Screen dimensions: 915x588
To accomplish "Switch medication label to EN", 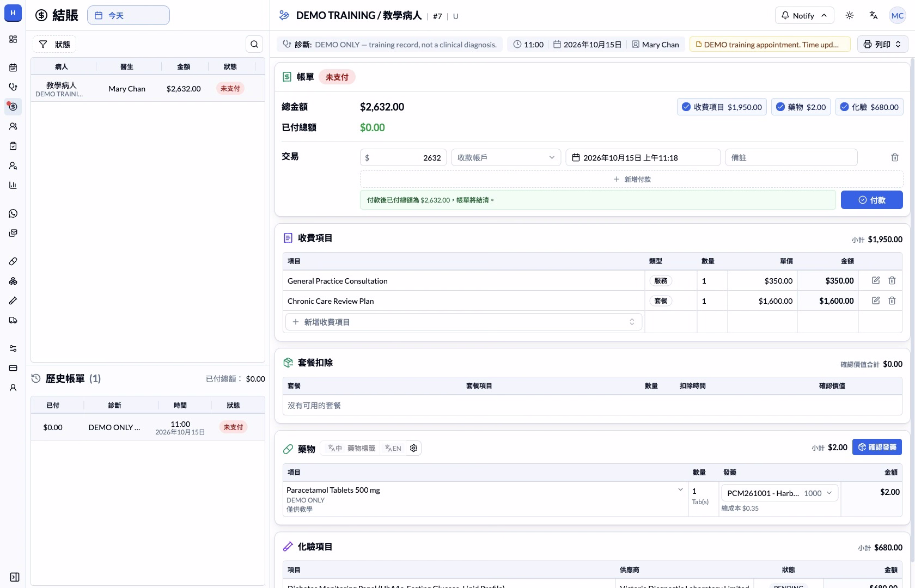I will (393, 448).
